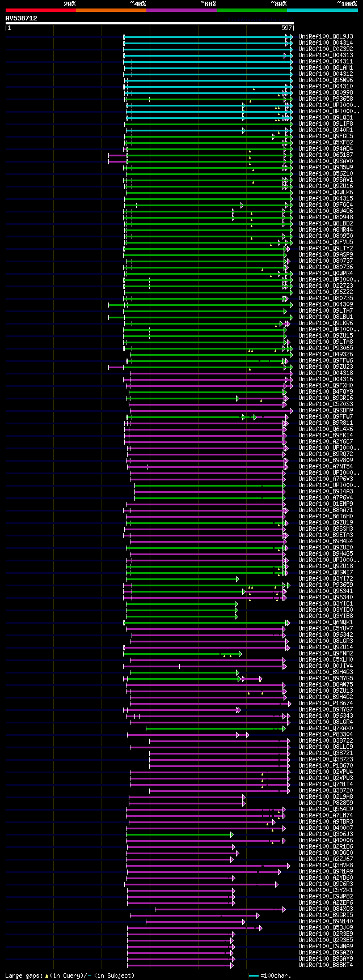Open hit UniRef100_C0Z392
Screen dimensions: 363x980
click(326, 49)
